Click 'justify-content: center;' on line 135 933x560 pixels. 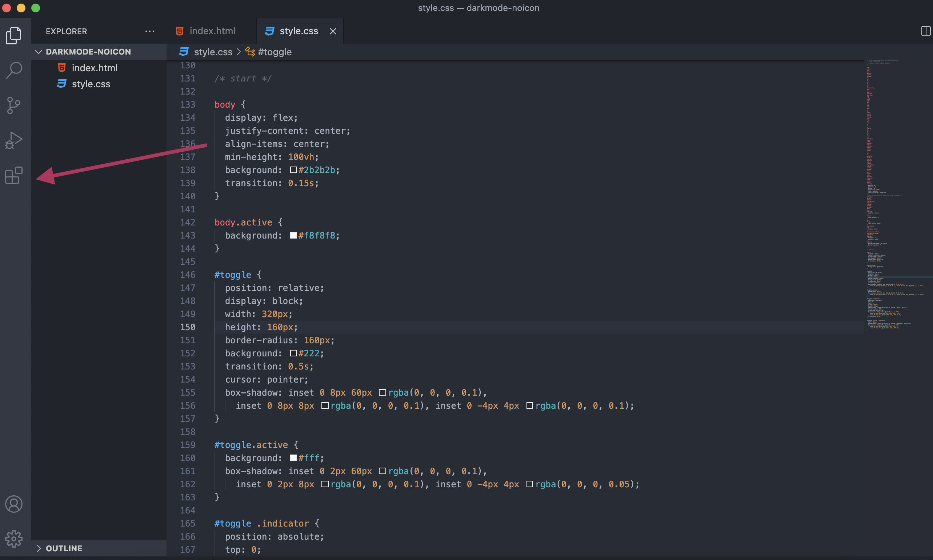click(288, 131)
